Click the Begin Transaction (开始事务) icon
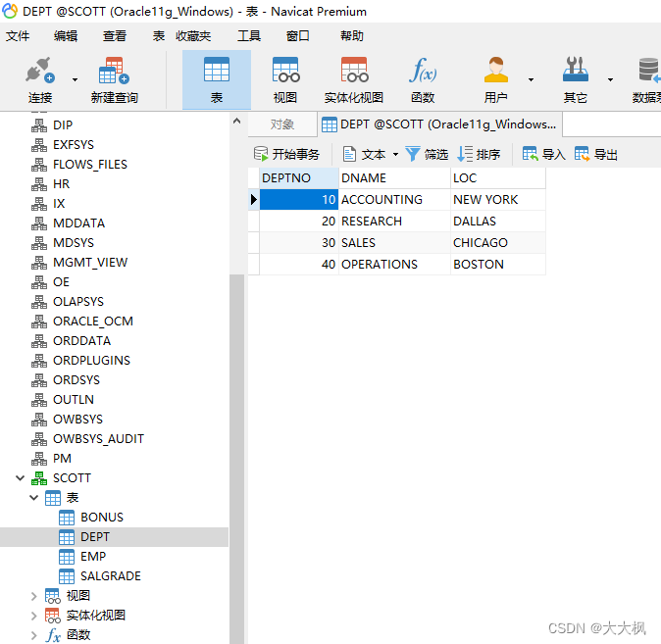The image size is (661, 644). (x=261, y=154)
